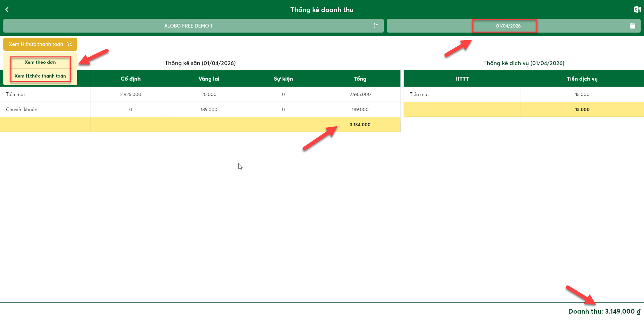The image size is (644, 320).
Task: Click the Tiền dịch vụ column header
Action: 582,79
